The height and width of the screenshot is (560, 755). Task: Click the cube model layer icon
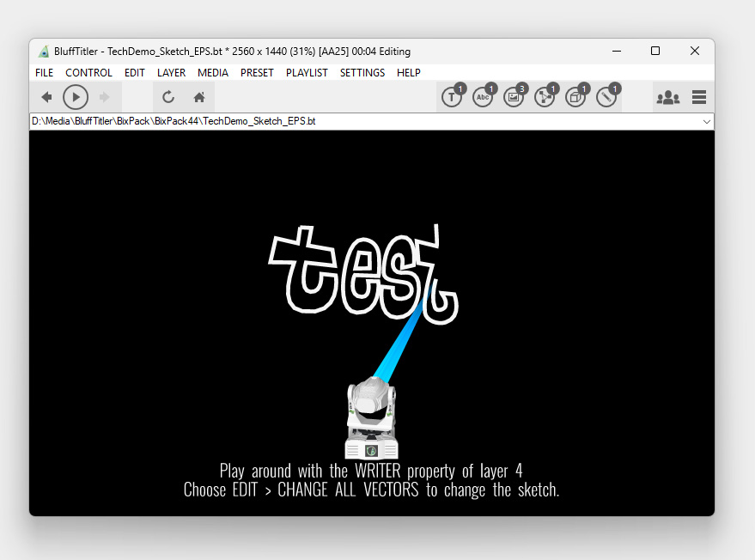(x=575, y=98)
